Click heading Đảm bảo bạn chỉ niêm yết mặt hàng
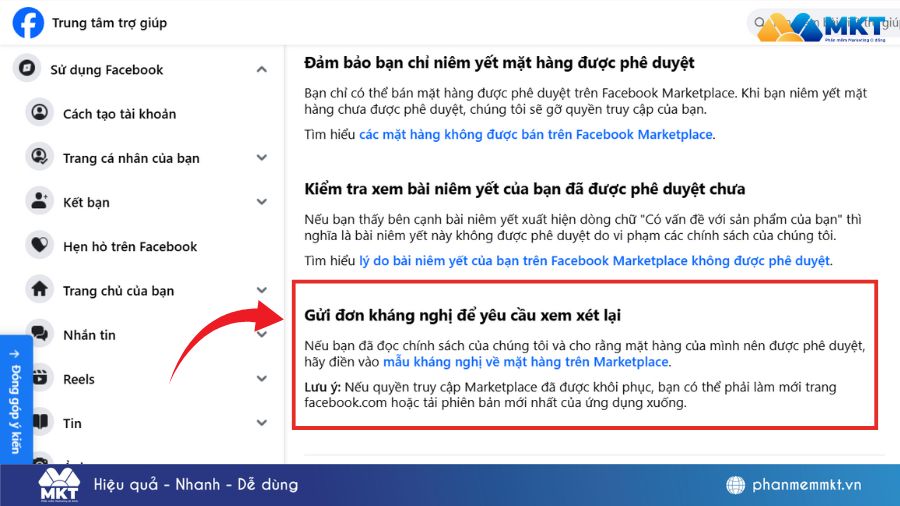 click(499, 63)
